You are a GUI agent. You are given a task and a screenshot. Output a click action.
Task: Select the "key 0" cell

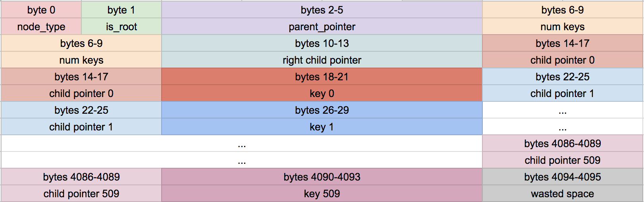pyautogui.click(x=322, y=93)
